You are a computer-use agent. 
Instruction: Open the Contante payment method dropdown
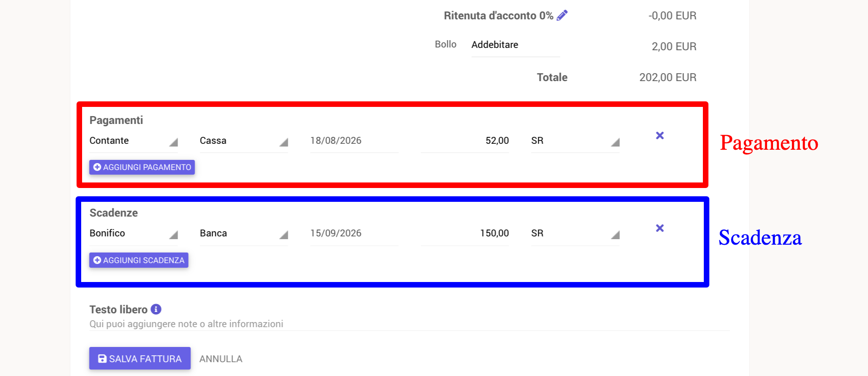(133, 141)
